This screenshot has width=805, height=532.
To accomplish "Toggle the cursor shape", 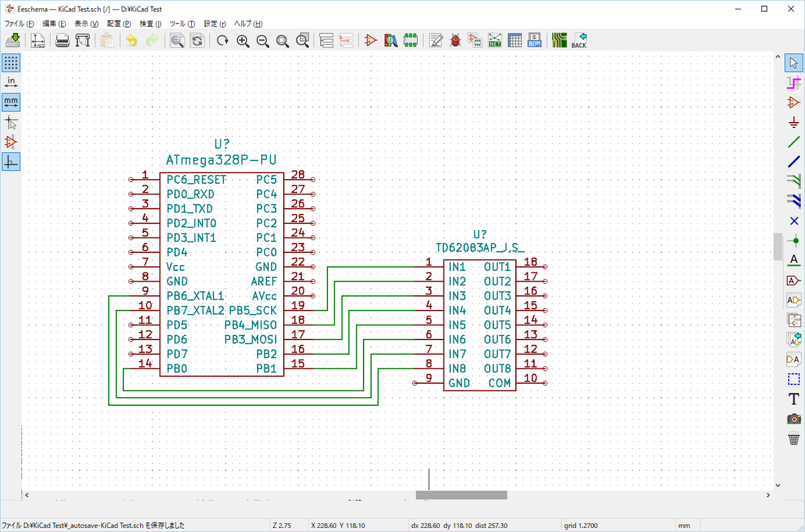I will pos(11,122).
